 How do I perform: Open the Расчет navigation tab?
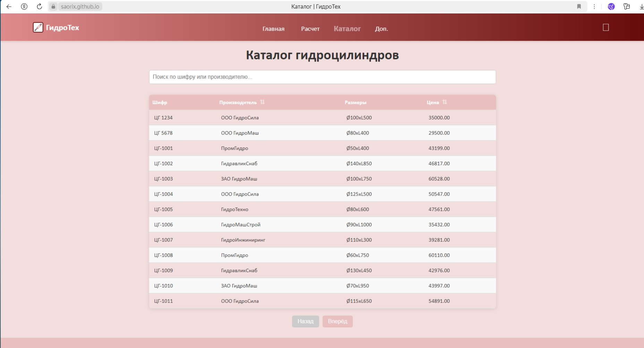[310, 29]
